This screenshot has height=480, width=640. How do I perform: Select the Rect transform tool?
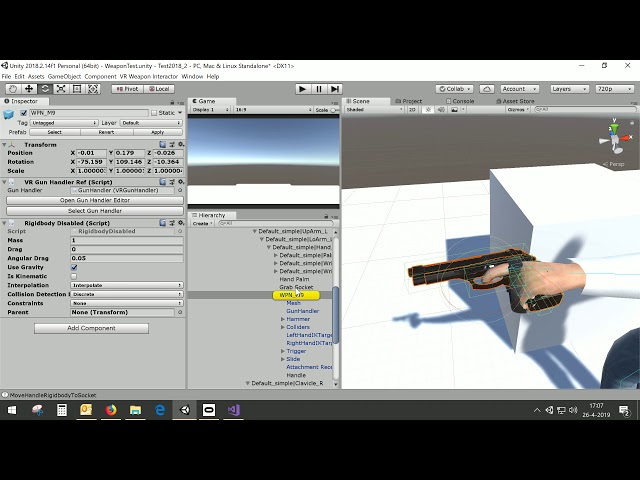77,89
